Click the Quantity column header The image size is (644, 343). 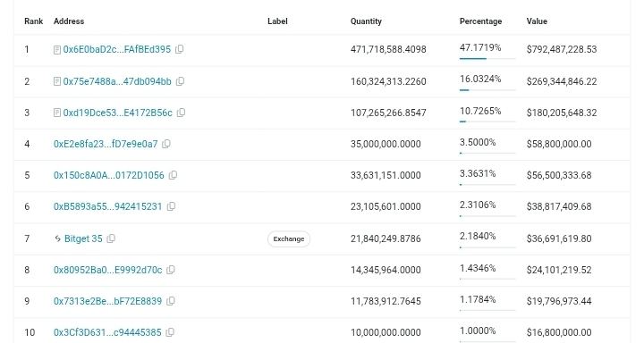click(x=366, y=21)
